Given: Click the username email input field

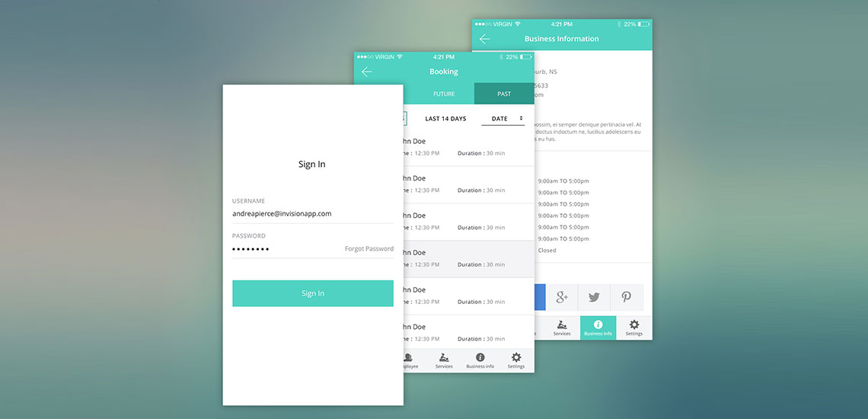Looking at the screenshot, I should click(x=312, y=214).
